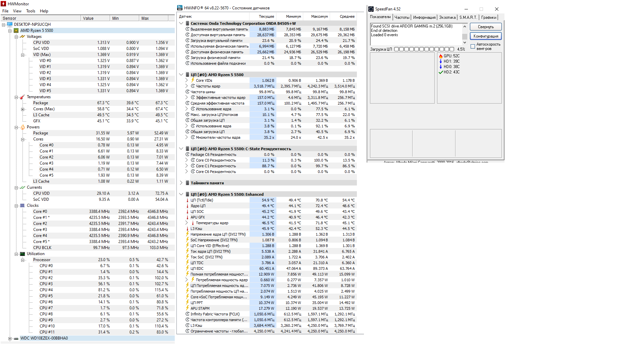Open the Help menu in HWMonitor

coord(44,11)
